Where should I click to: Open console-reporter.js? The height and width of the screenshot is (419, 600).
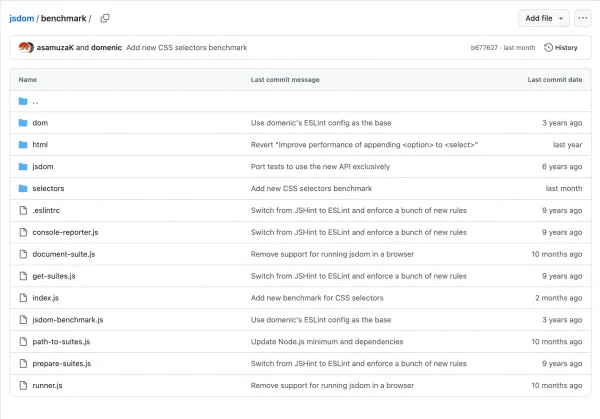(x=65, y=232)
